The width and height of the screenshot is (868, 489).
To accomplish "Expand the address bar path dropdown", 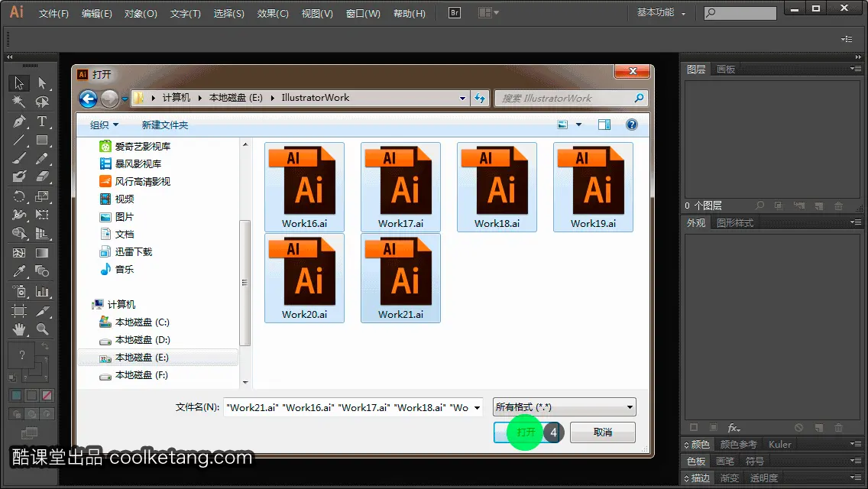I will 462,98.
